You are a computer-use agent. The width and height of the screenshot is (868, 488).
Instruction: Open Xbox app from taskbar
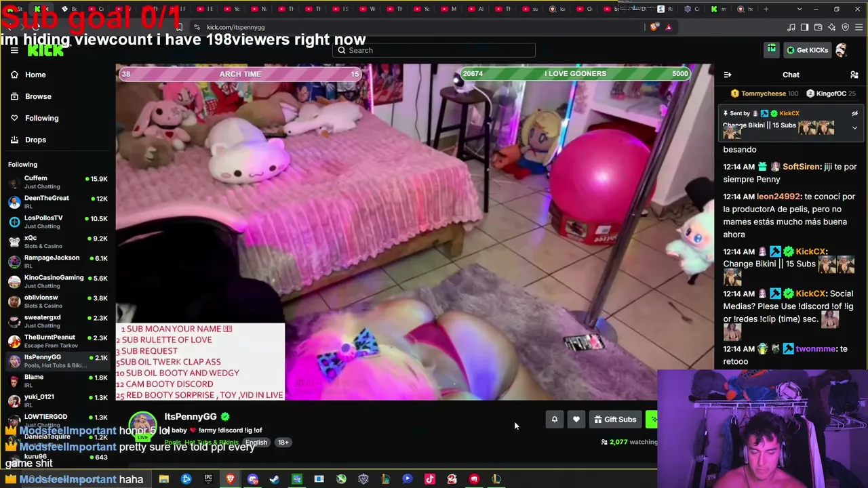(341, 479)
